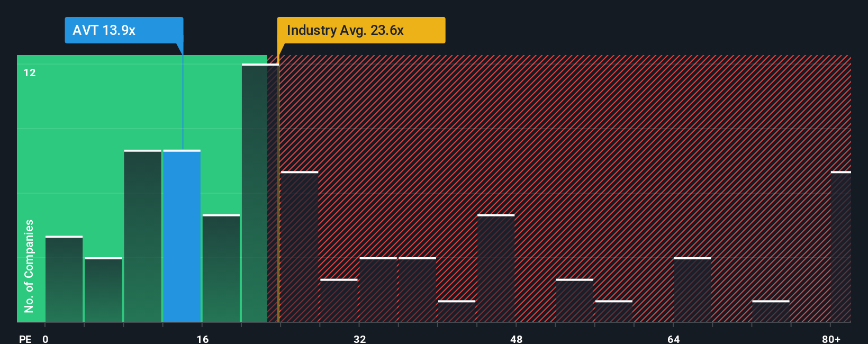Click the x-axis tick label 48
Viewport: 868px width, 344px height.
click(x=517, y=339)
